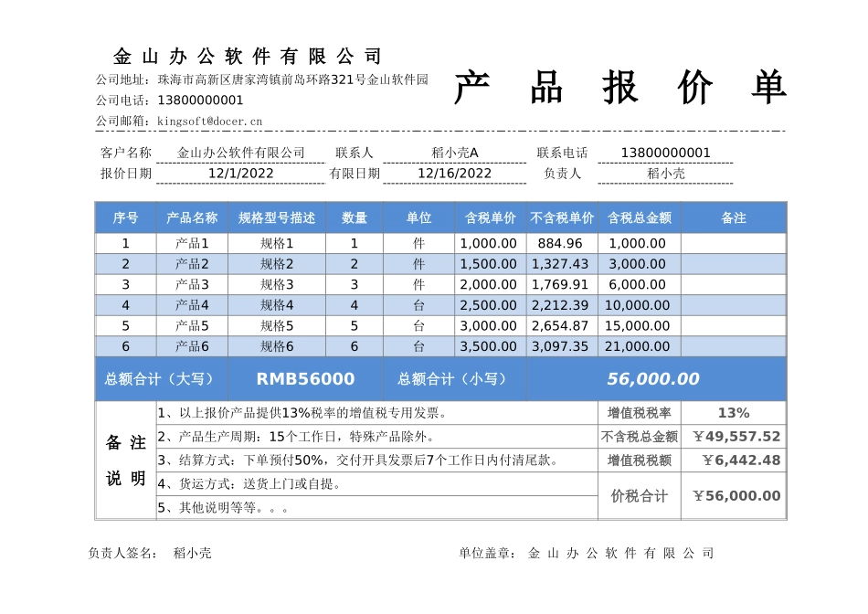The height and width of the screenshot is (614, 868).
Task: Click the 增值税税率 value showing 13%
Action: coord(734,413)
